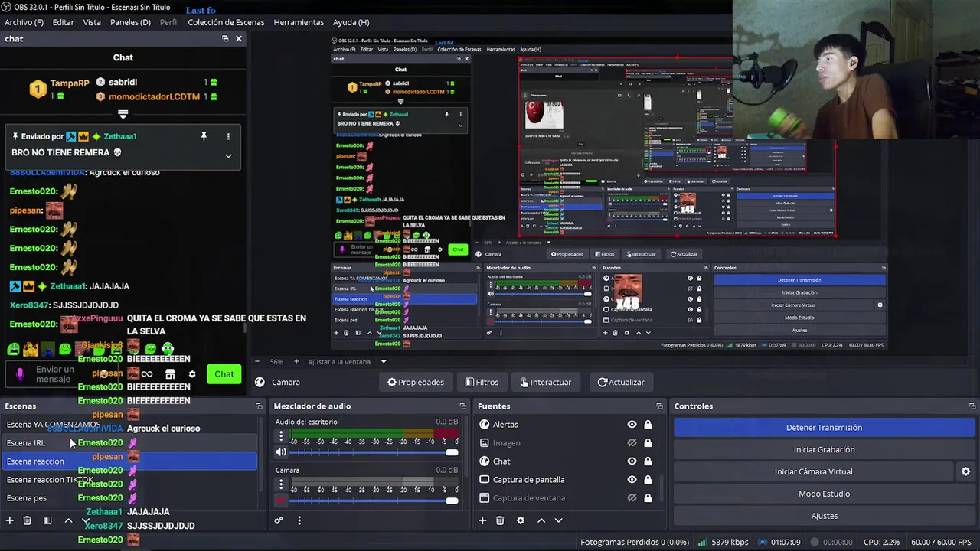This screenshot has height=551, width=980.
Task: Unlock the Chat source
Action: (648, 461)
